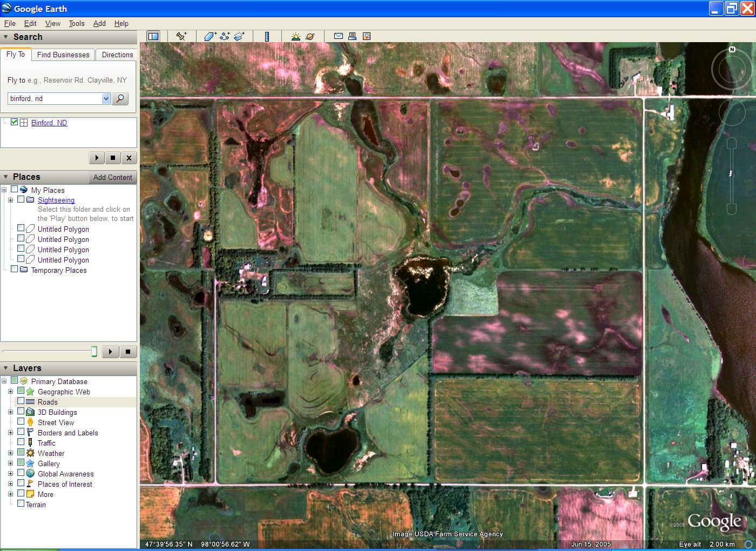The width and height of the screenshot is (756, 551).
Task: Uncheck the Binford, ND search result checkbox
Action: [15, 122]
